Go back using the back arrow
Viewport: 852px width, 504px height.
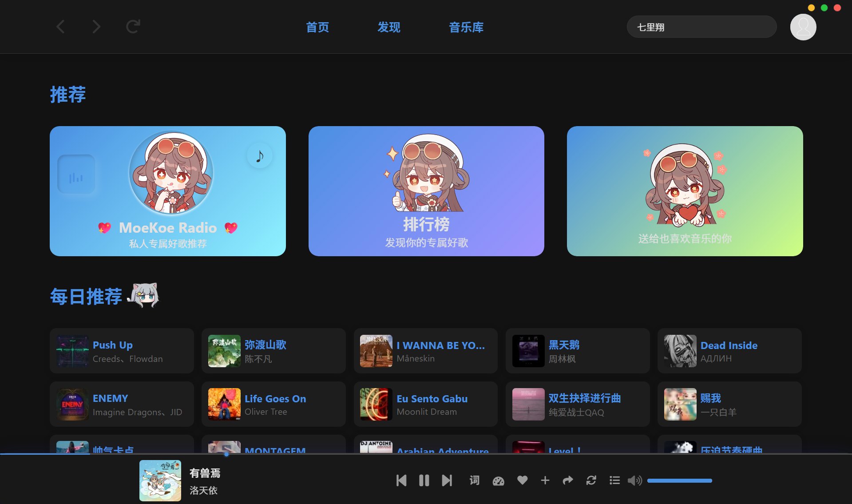point(61,27)
